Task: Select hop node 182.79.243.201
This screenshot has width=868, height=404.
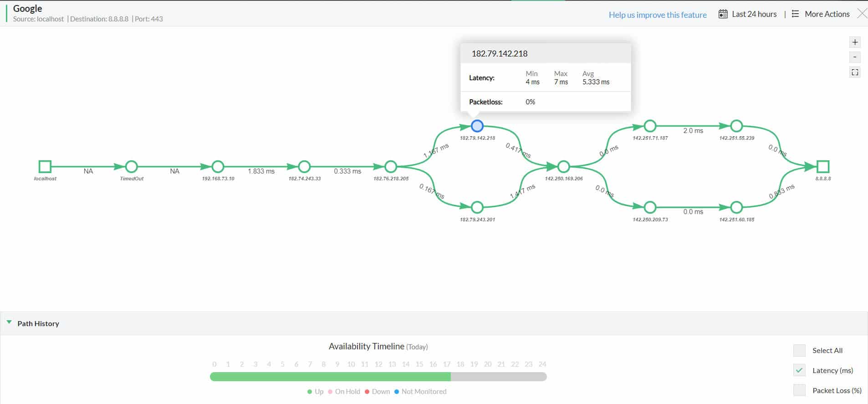Action: (477, 207)
